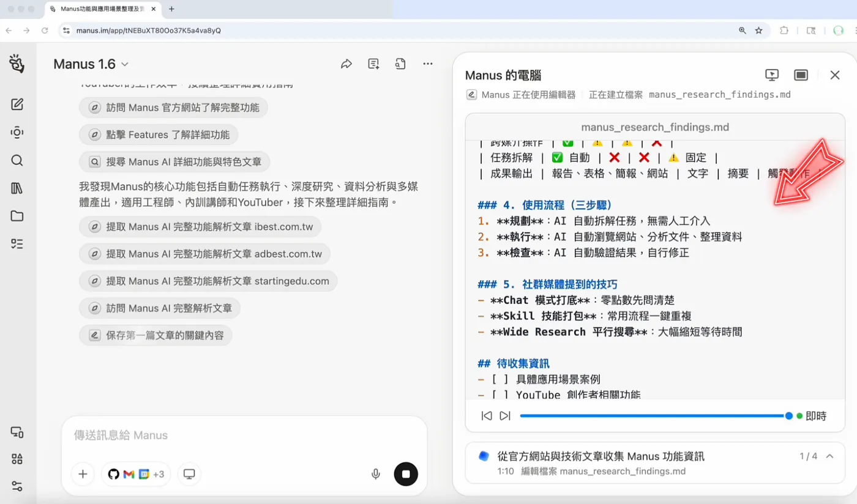Open the step mentioning ibest.com.tw

(x=200, y=227)
